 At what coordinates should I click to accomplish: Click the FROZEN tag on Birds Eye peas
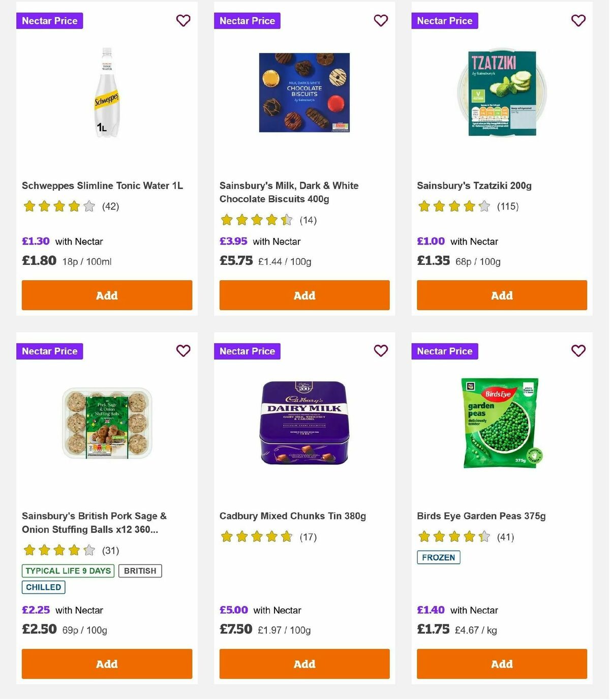[438, 557]
